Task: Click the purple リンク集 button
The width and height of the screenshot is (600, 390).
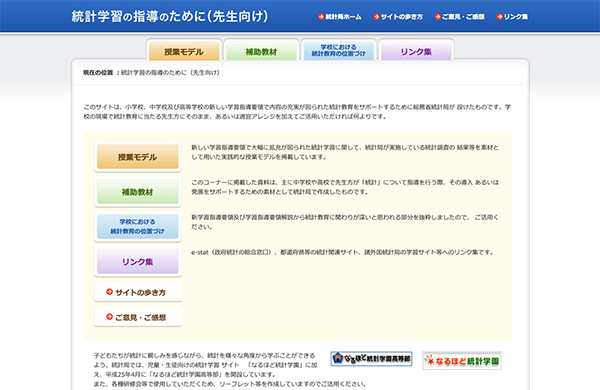Action: (x=138, y=262)
